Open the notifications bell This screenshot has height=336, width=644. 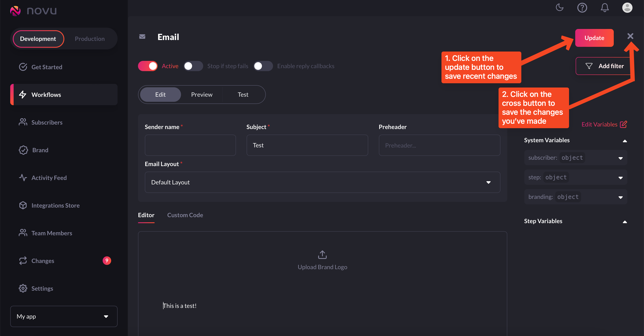coord(605,7)
